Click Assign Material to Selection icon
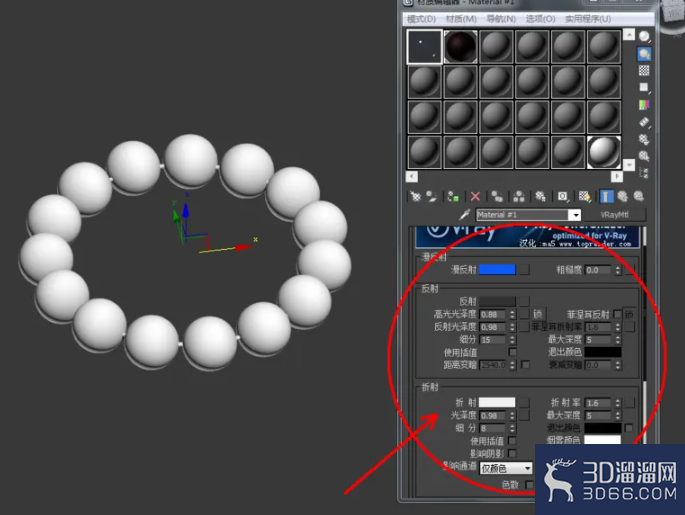This screenshot has height=515, width=685. [453, 197]
